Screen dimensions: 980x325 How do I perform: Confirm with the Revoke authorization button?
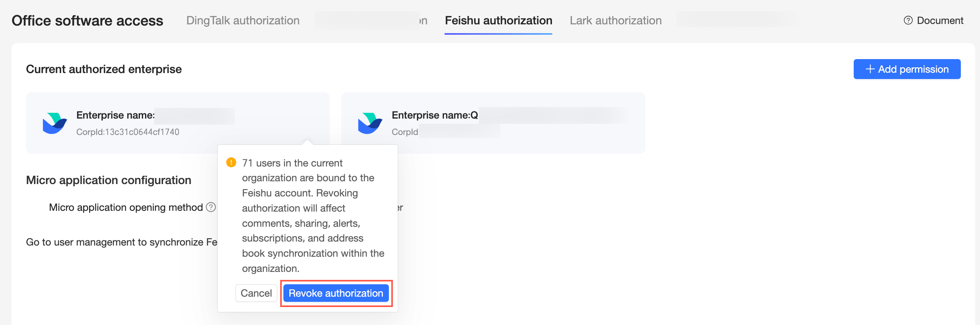click(x=336, y=293)
